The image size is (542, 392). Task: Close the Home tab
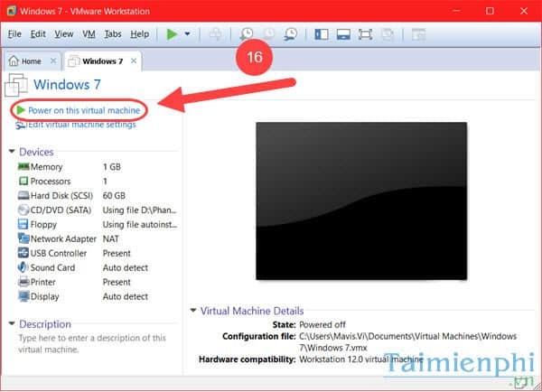(53, 61)
